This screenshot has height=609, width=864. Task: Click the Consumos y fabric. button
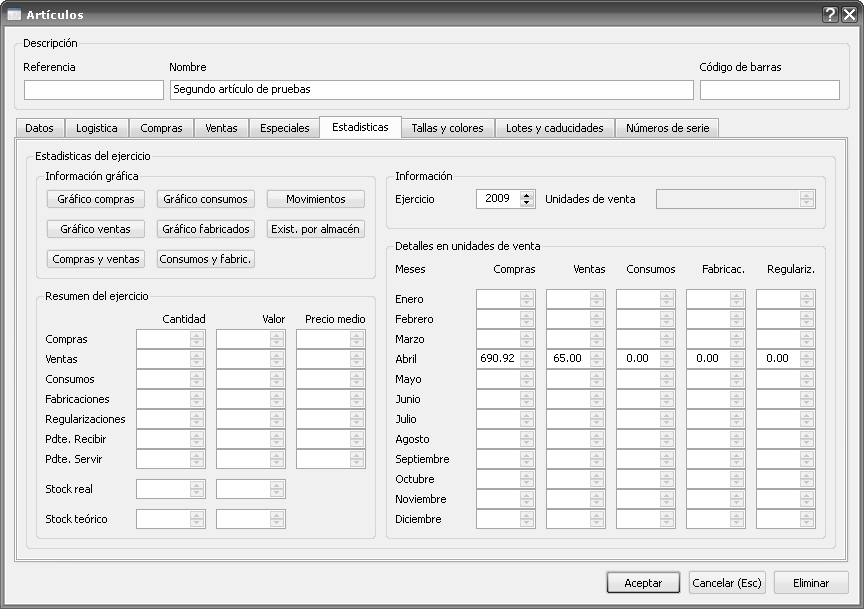click(x=205, y=259)
